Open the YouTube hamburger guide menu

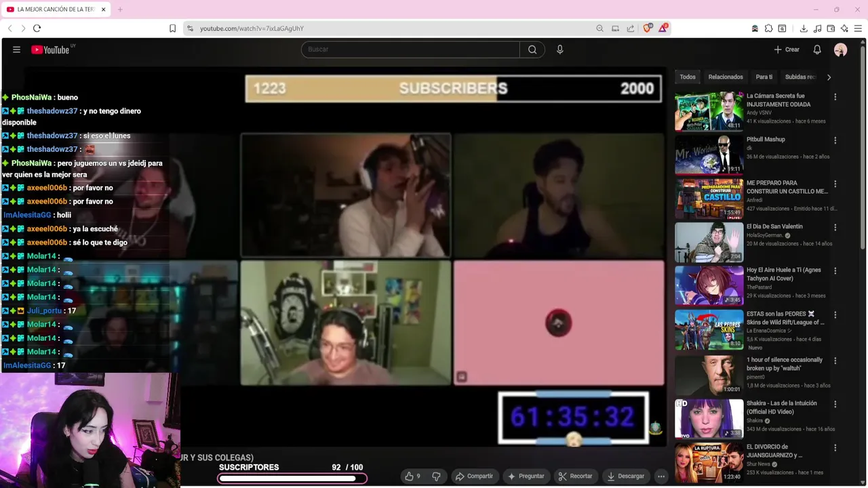pos(16,49)
